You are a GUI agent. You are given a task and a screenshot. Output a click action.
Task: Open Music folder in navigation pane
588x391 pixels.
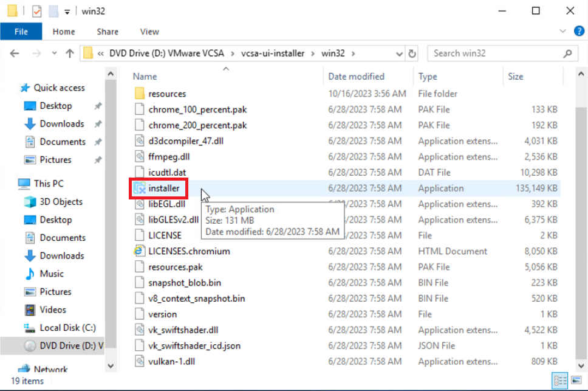click(x=52, y=274)
